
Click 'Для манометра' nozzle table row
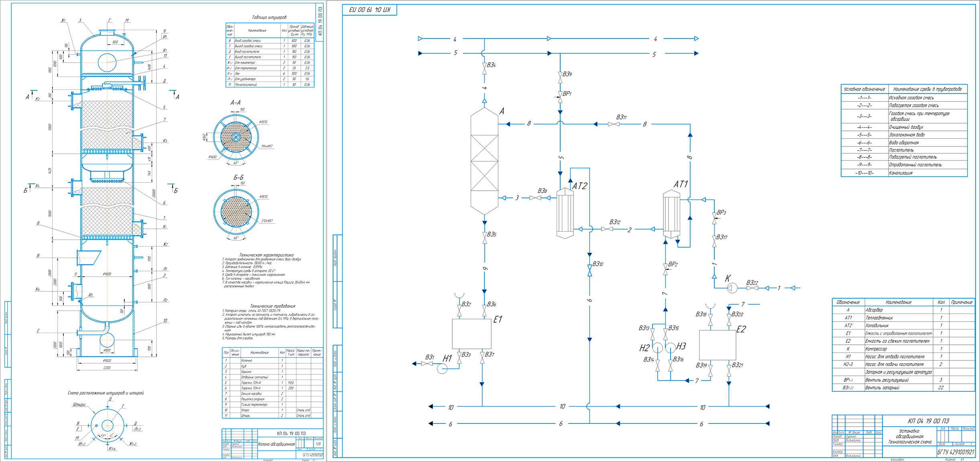point(270,63)
